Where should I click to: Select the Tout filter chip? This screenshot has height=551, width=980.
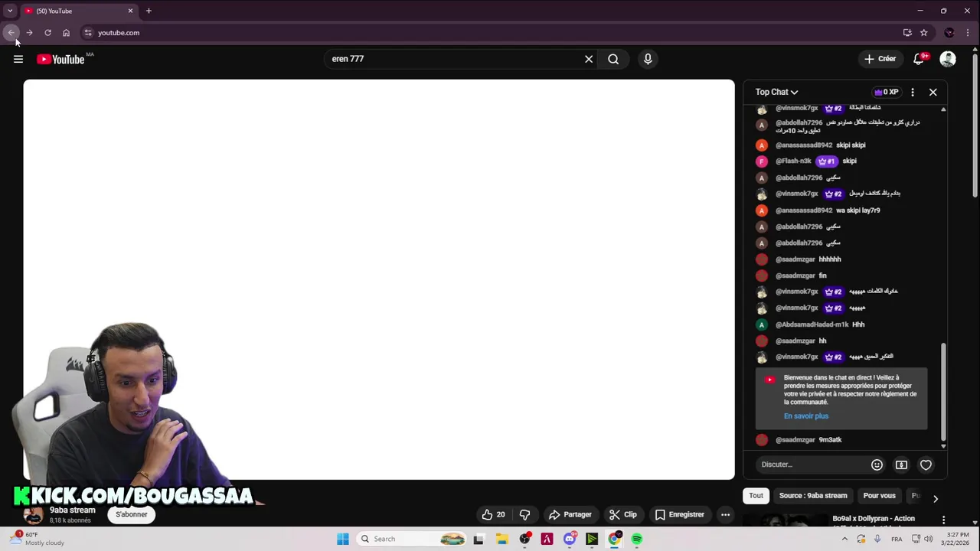click(756, 496)
